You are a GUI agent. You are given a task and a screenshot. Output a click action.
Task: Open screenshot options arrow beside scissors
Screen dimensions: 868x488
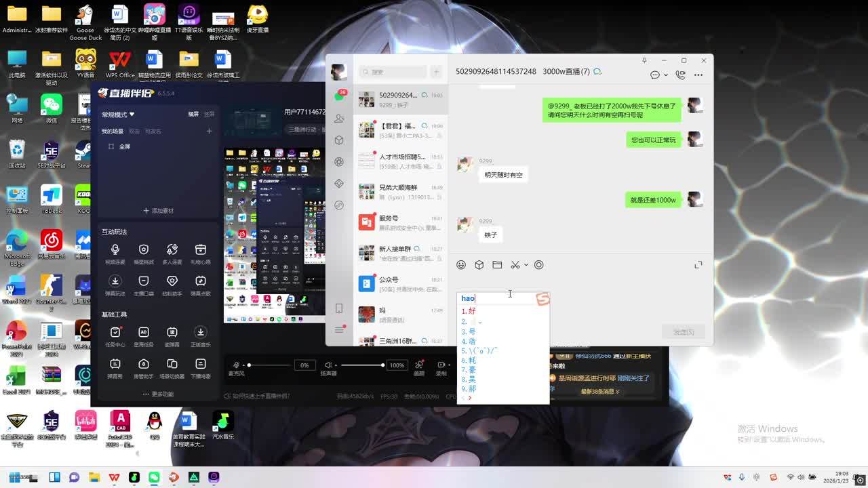tap(526, 265)
